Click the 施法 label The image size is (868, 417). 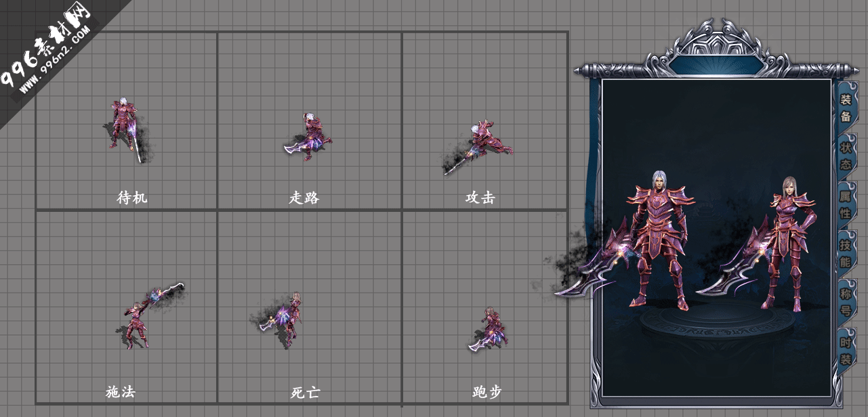coord(121,391)
